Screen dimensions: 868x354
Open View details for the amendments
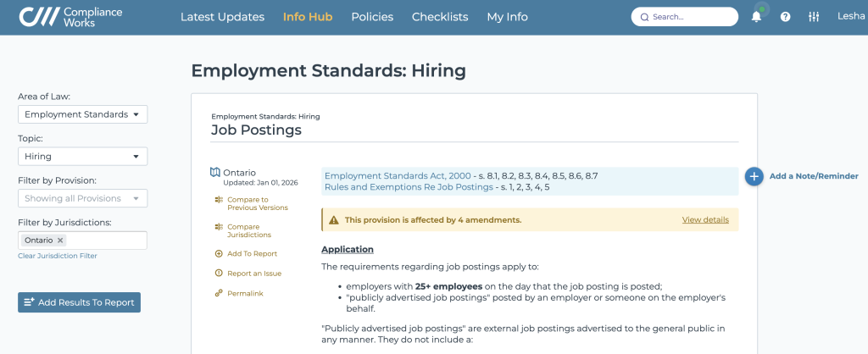705,219
